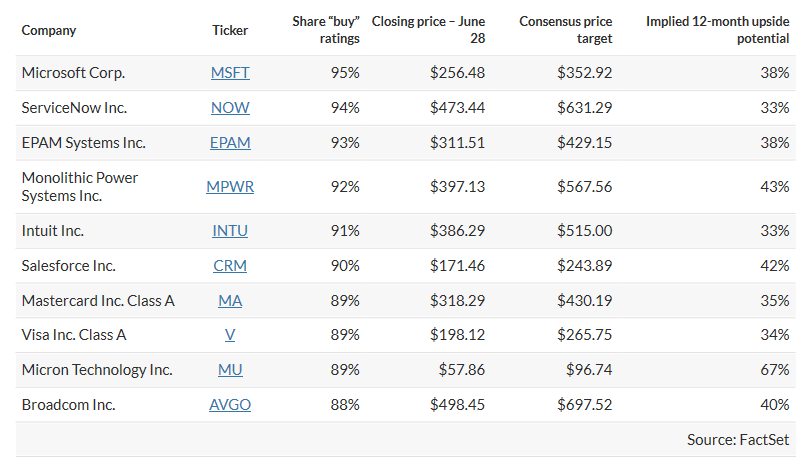Follow the CRM ticker link
This screenshot has width=803, height=470.
[x=230, y=266]
